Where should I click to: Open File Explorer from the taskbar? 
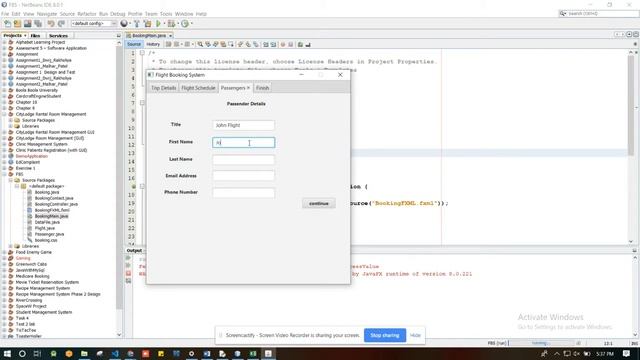click(84, 353)
